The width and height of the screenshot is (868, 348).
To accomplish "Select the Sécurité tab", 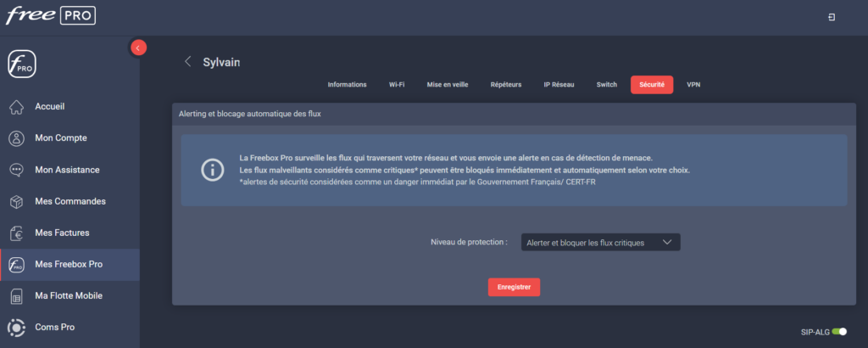I will point(652,85).
